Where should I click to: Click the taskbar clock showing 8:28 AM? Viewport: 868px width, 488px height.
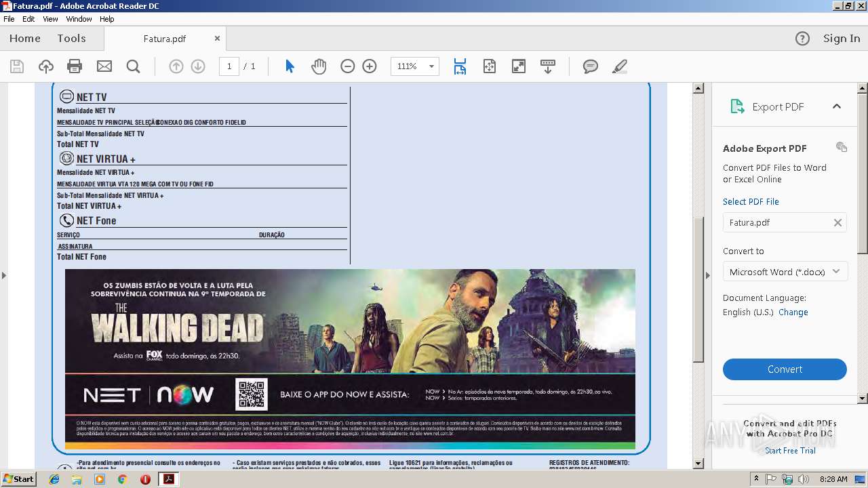click(x=833, y=479)
